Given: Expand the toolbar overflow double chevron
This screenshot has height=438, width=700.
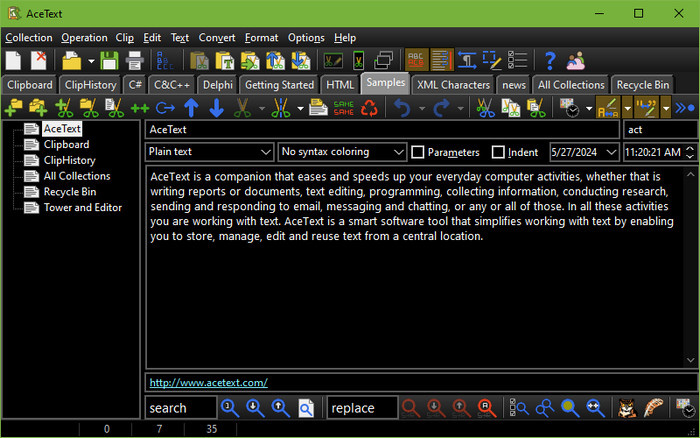Looking at the screenshot, I should tap(684, 108).
